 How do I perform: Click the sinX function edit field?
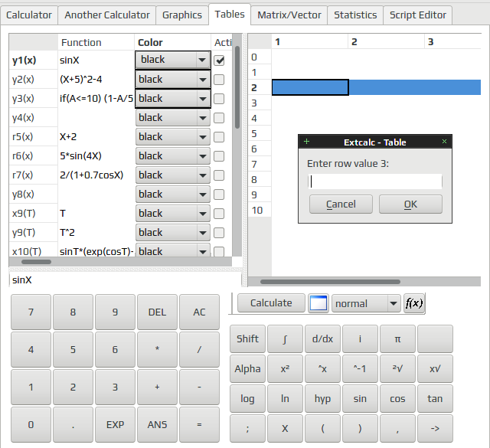(x=126, y=280)
